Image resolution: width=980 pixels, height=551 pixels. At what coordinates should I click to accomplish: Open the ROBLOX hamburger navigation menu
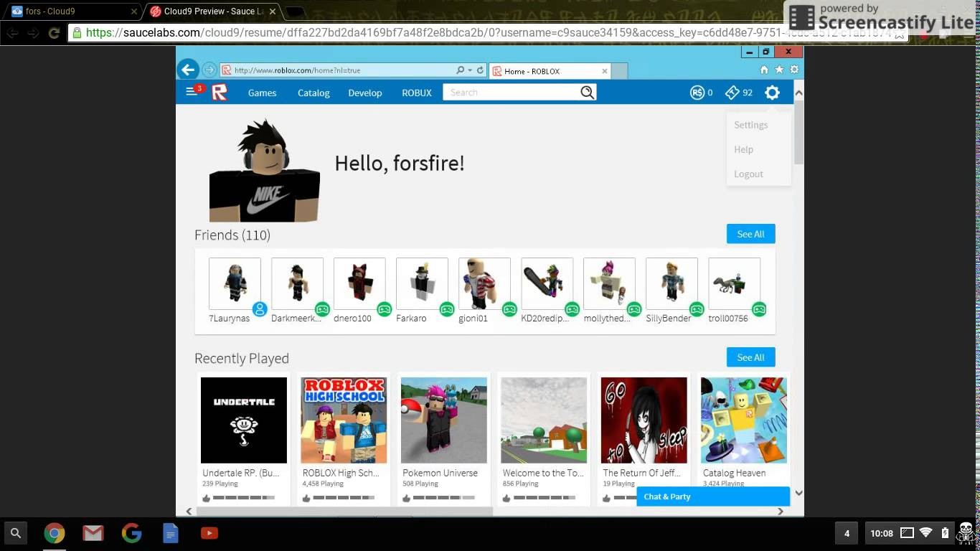tap(191, 92)
